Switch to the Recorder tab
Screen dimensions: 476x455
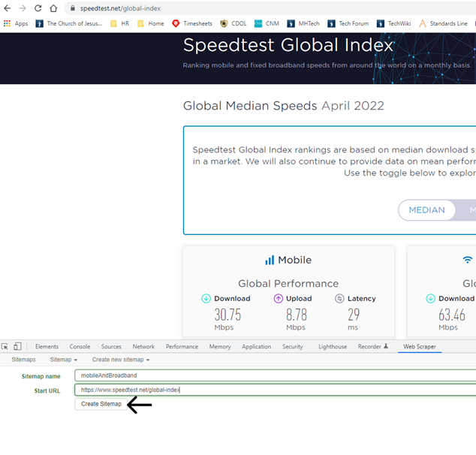[x=373, y=347]
